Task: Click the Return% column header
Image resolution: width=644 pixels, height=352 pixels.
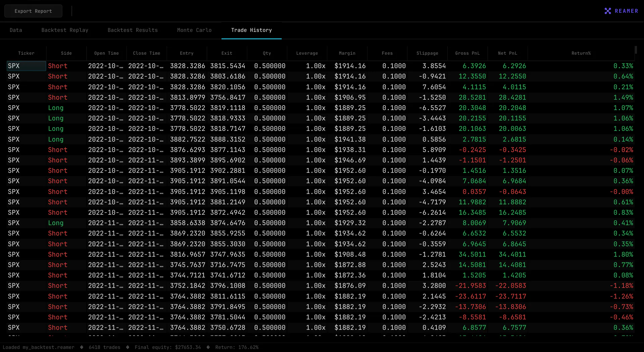Action: [x=581, y=53]
